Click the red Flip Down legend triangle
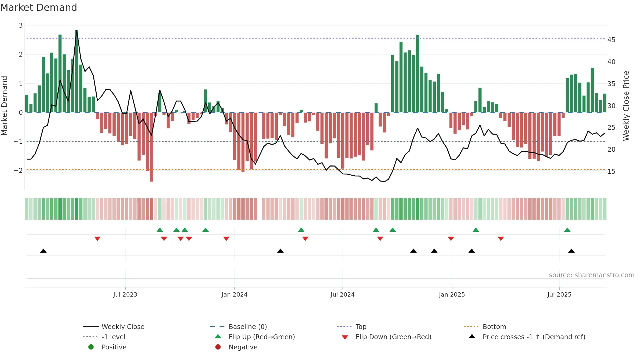The width and height of the screenshot is (644, 362). point(345,337)
